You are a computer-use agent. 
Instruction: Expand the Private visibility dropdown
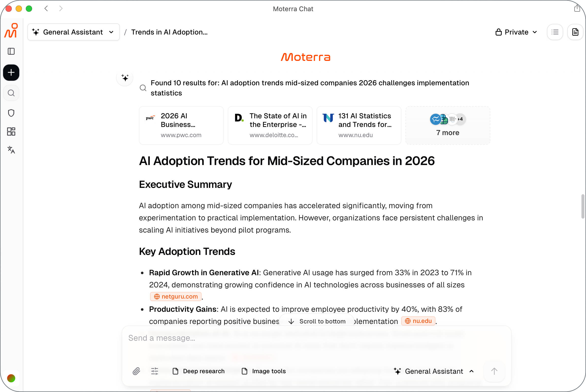[516, 32]
